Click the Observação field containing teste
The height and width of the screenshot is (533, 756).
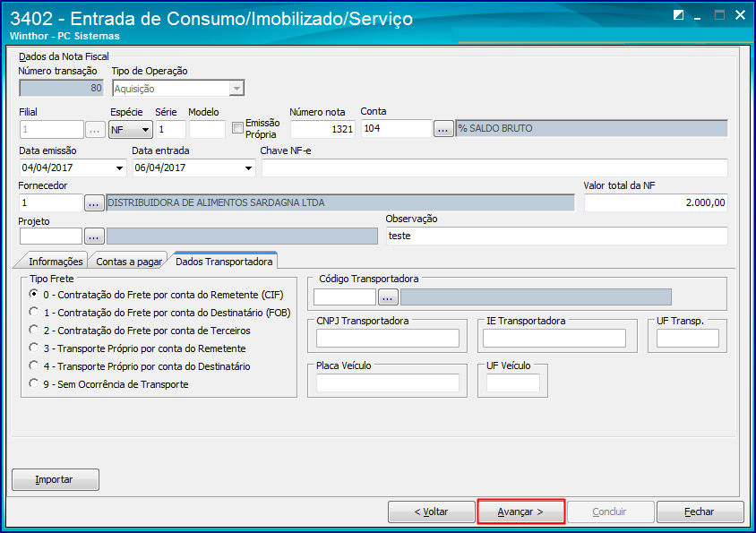(x=557, y=236)
